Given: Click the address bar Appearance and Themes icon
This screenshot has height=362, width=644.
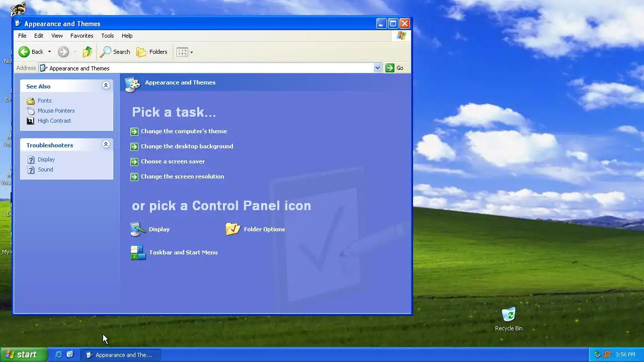Looking at the screenshot, I should [44, 68].
